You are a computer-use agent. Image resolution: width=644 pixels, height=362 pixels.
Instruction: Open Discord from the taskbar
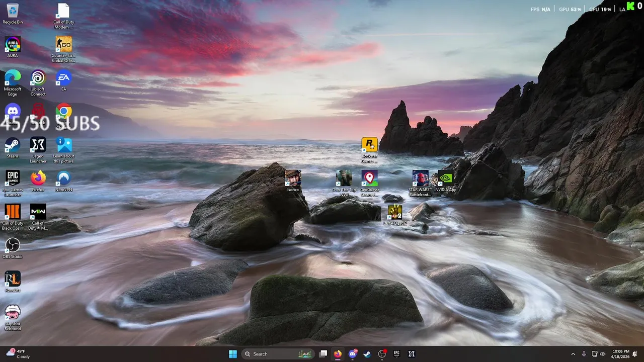point(353,354)
